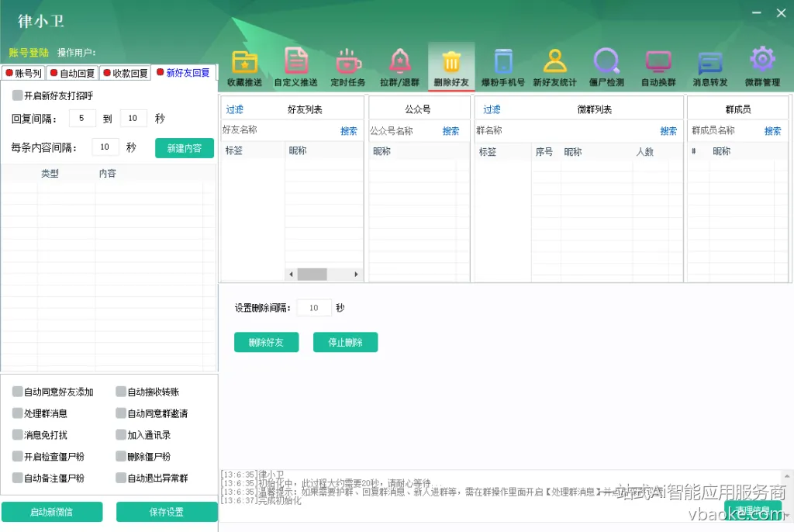Switch to the 新好友回复 tab
The image size is (794, 532).
183,72
